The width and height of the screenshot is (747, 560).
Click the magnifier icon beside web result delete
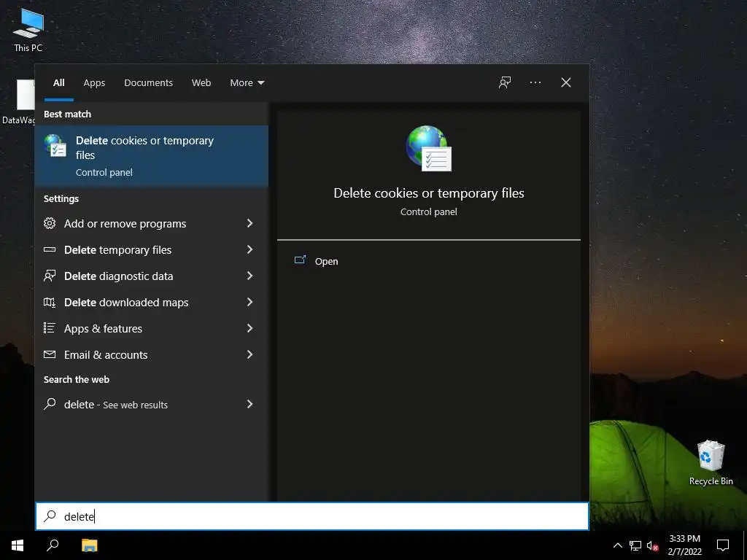click(50, 404)
